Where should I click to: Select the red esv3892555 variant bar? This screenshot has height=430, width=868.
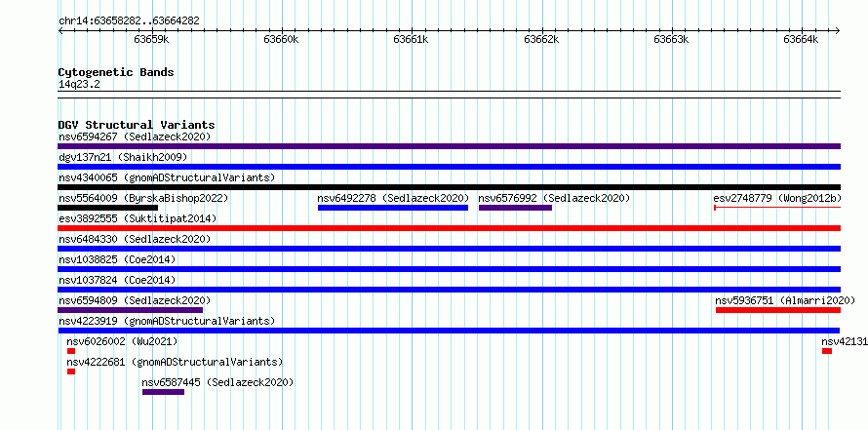tap(449, 228)
